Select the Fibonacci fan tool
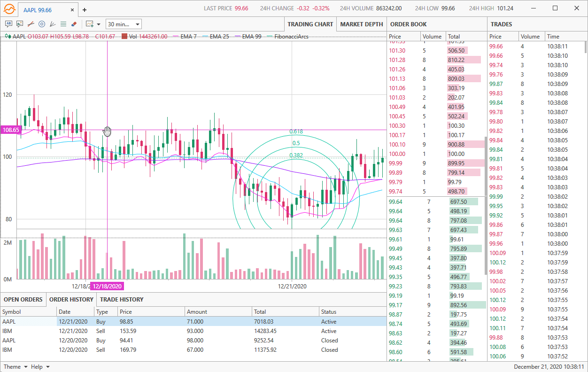 tap(52, 24)
